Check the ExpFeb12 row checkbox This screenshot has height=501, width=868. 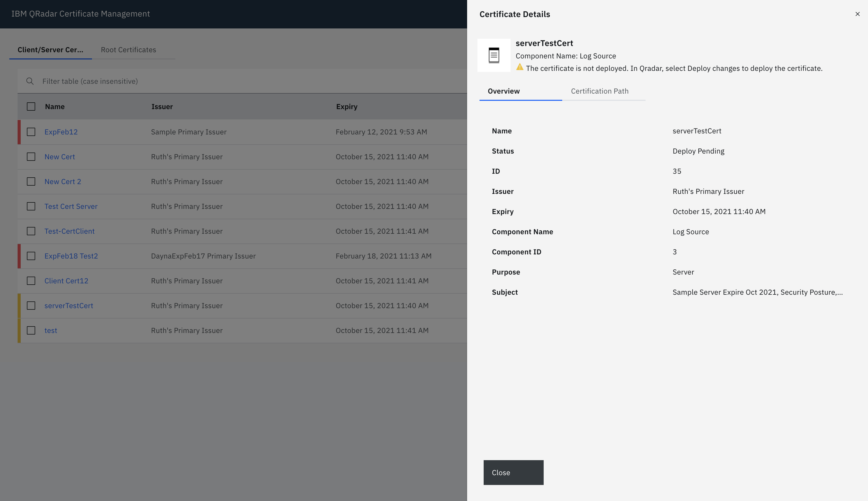click(x=31, y=132)
